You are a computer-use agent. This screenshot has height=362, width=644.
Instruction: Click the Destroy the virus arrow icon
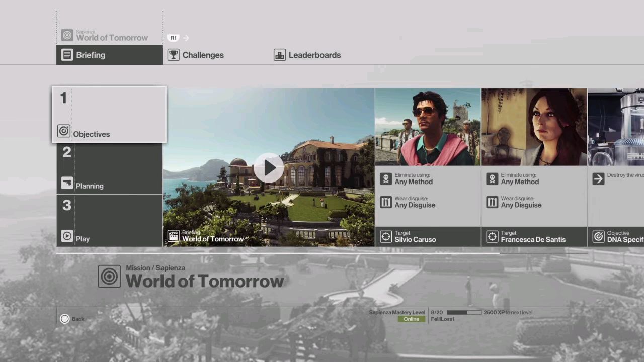click(598, 178)
